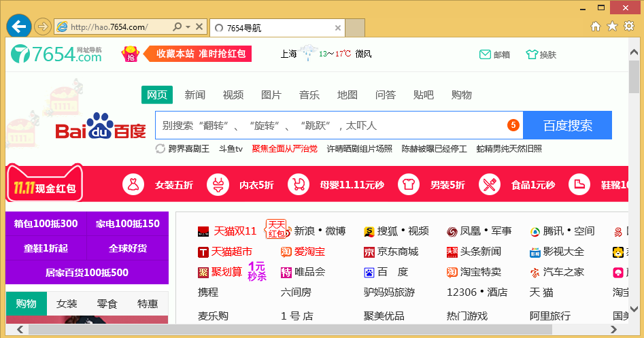The height and width of the screenshot is (338, 644).
Task: Click the 7654.com site logo
Action: click(x=56, y=54)
